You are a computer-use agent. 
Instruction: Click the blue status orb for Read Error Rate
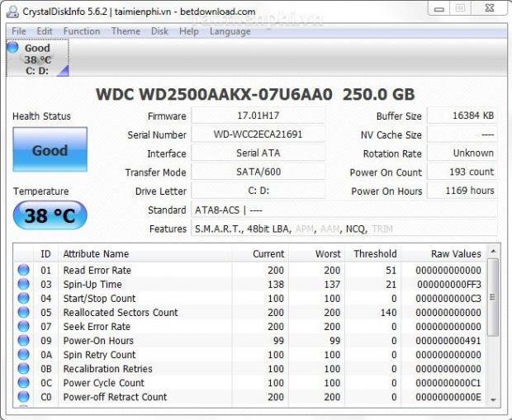coord(23,271)
